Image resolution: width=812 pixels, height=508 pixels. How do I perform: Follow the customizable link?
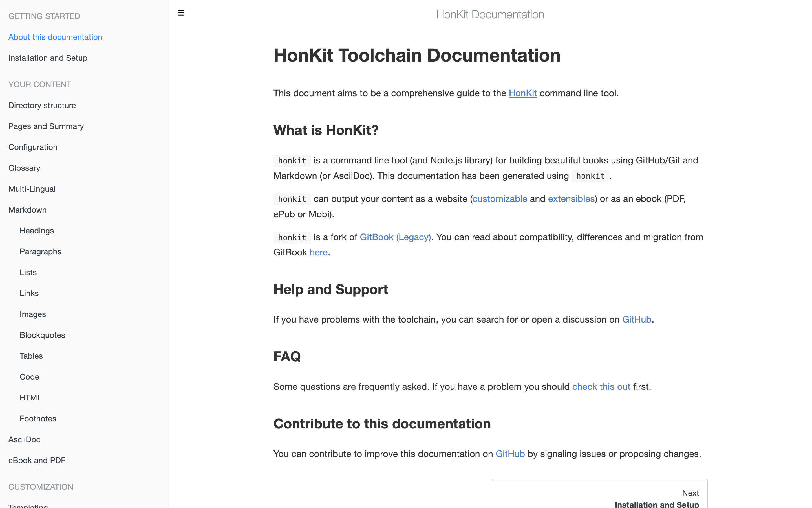coord(500,199)
